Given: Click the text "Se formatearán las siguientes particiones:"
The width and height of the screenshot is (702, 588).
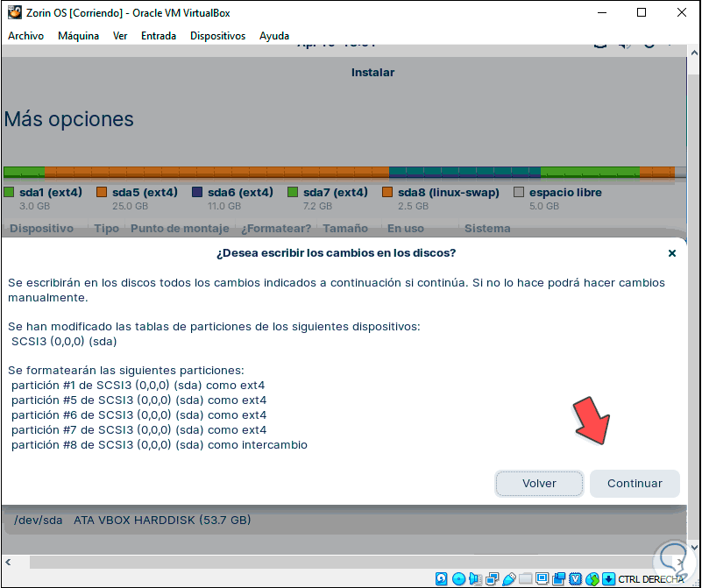Looking at the screenshot, I should [126, 371].
